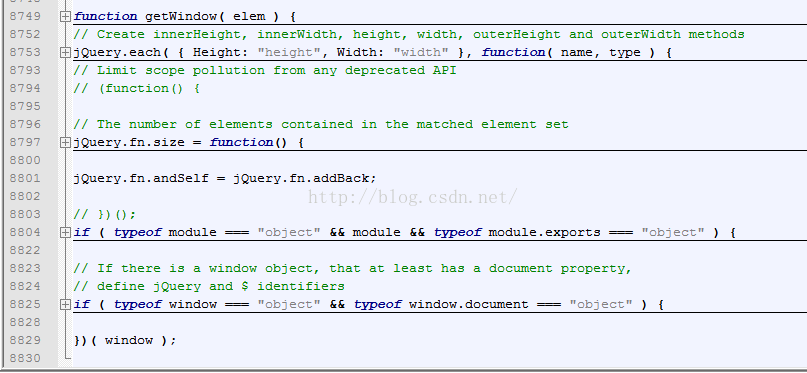Click the comment 'If there is a window object'
This screenshot has width=807, height=373.
(x=353, y=269)
